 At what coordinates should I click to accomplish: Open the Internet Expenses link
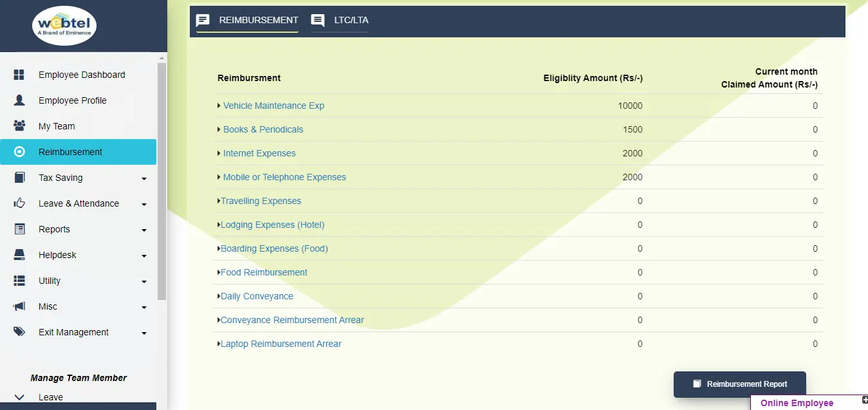coord(259,153)
